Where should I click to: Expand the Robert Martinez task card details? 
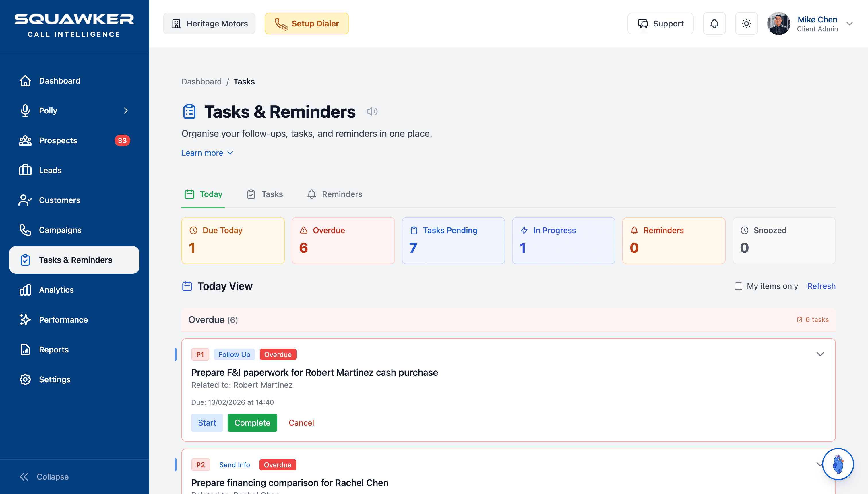coord(821,354)
